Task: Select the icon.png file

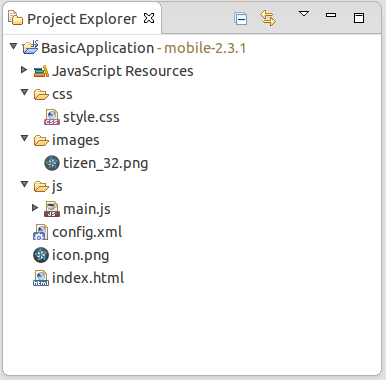Action: tap(81, 255)
